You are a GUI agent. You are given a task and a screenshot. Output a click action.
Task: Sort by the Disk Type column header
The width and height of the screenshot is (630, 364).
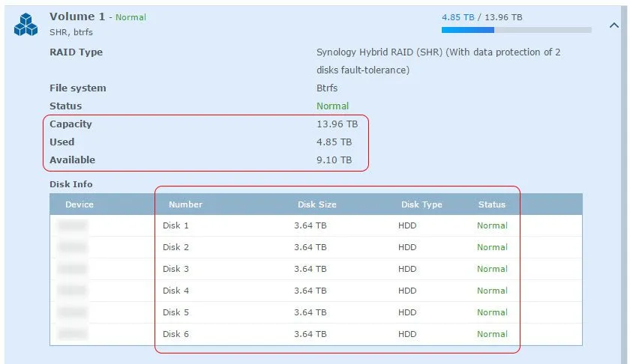[x=421, y=204]
